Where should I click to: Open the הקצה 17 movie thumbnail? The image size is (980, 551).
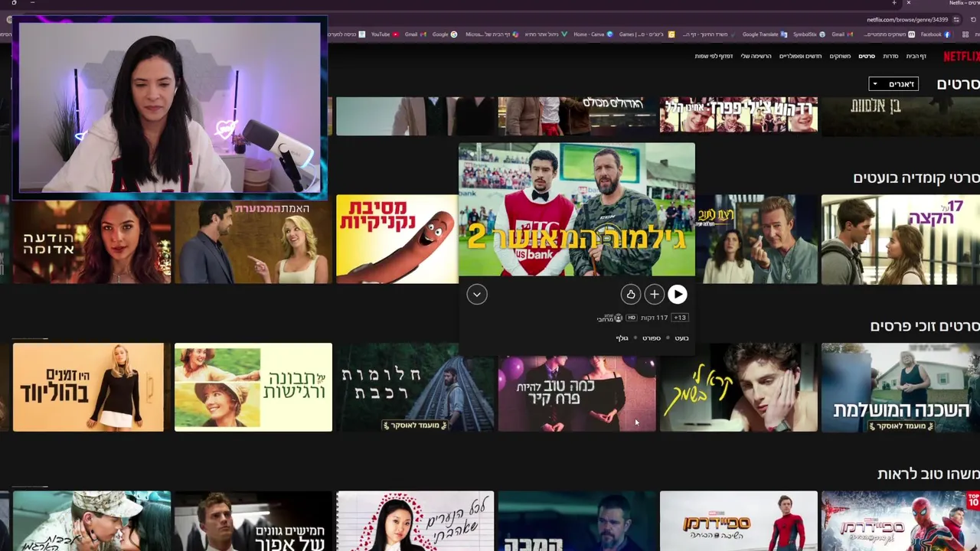900,240
